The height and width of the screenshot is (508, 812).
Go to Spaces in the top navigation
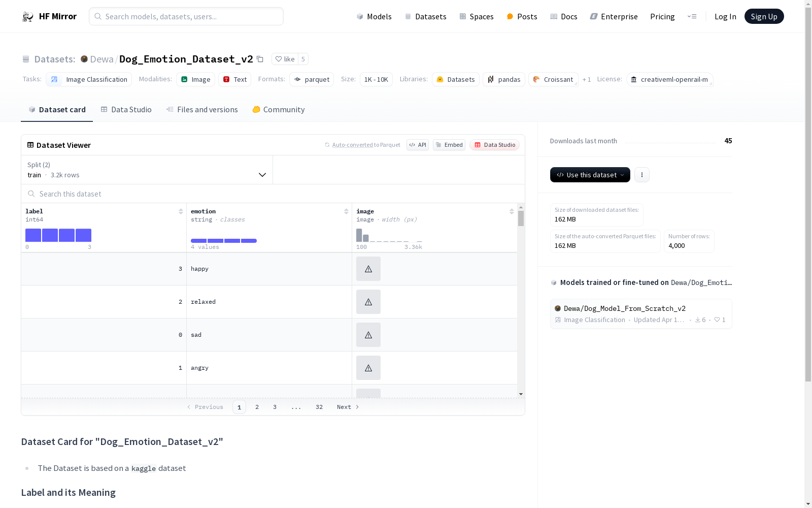(x=477, y=16)
